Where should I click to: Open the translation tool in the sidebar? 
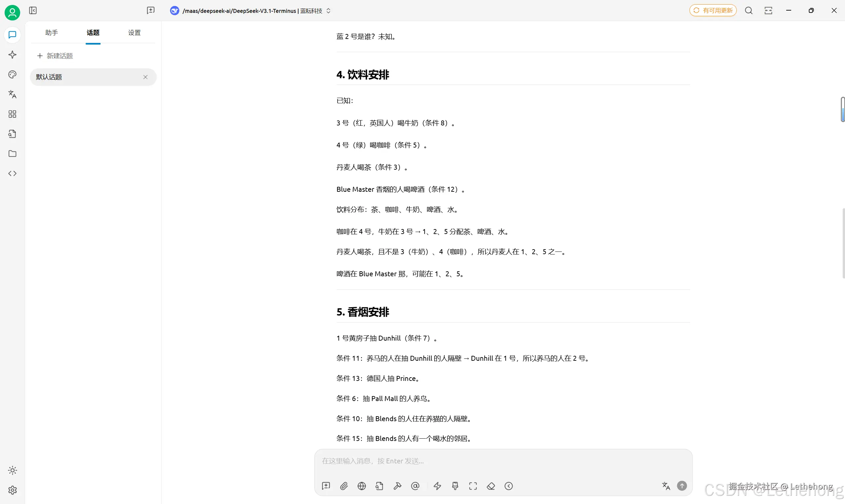coord(12,94)
